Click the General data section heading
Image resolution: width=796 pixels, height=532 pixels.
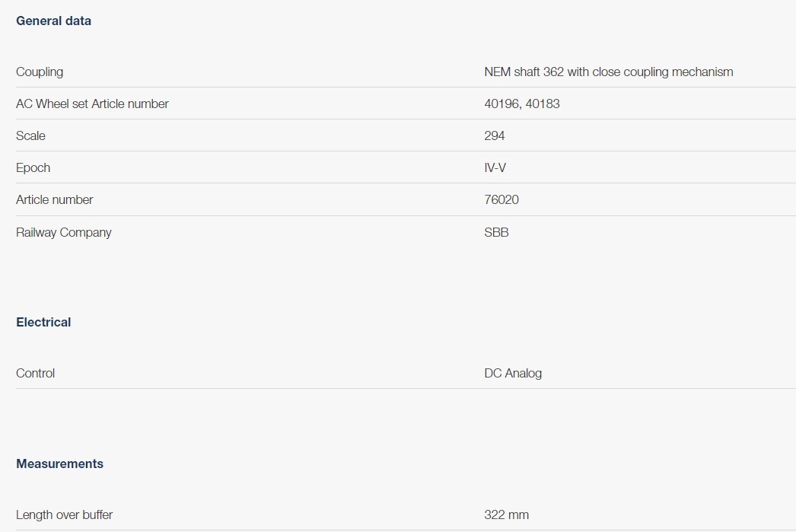point(53,21)
